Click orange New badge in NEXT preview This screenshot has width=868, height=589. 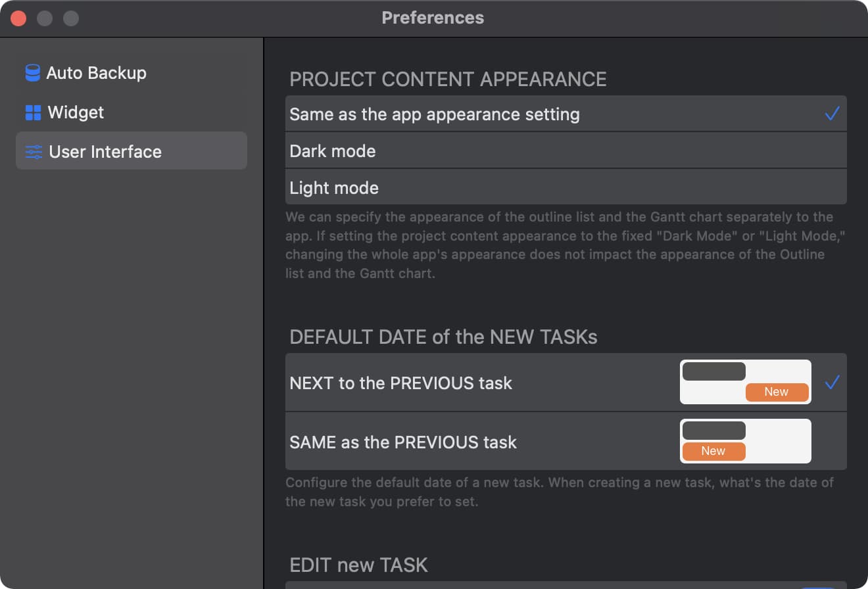777,392
